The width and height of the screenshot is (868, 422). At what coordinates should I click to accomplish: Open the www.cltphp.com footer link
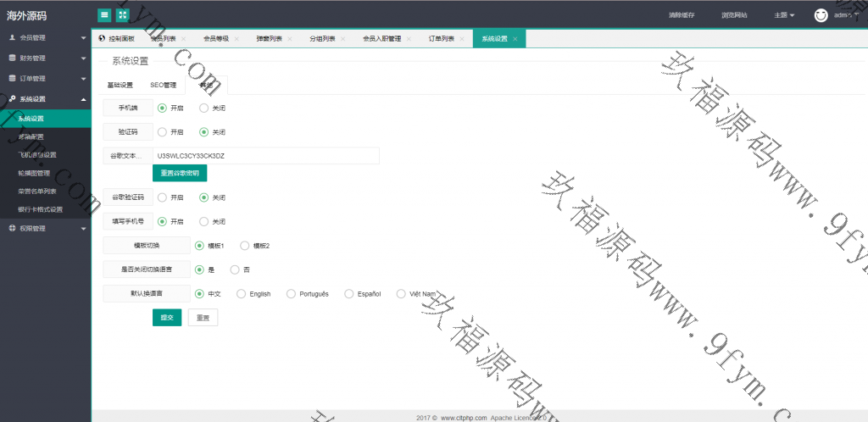[464, 418]
